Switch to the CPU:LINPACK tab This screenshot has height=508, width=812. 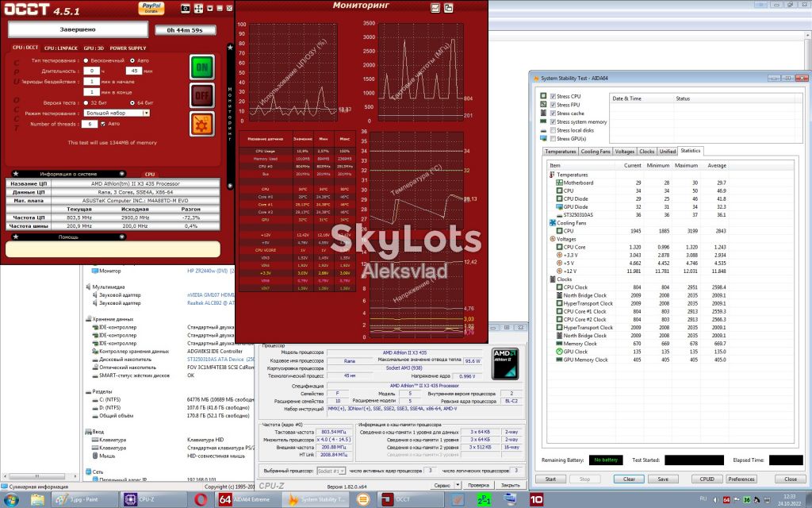60,48
